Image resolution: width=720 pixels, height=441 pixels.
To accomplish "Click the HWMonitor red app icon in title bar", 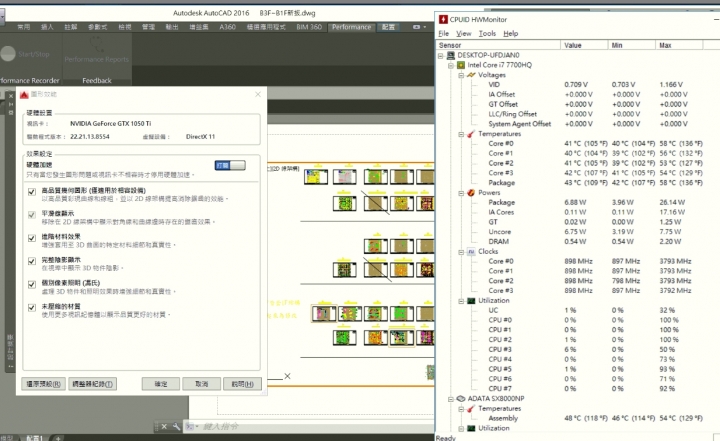I will pyautogui.click(x=443, y=19).
